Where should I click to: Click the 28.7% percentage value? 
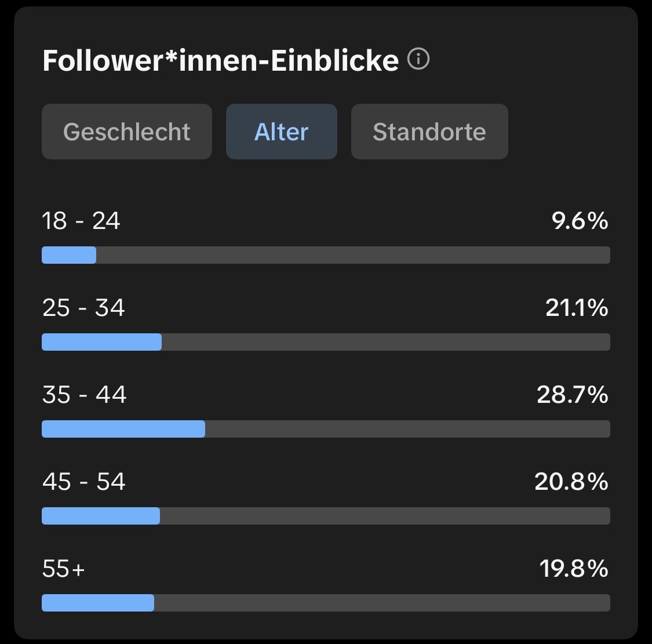click(x=573, y=395)
